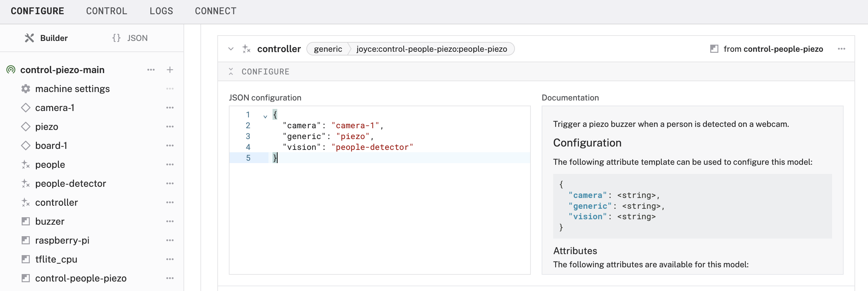Open tflite_cpu options menu

point(170,259)
